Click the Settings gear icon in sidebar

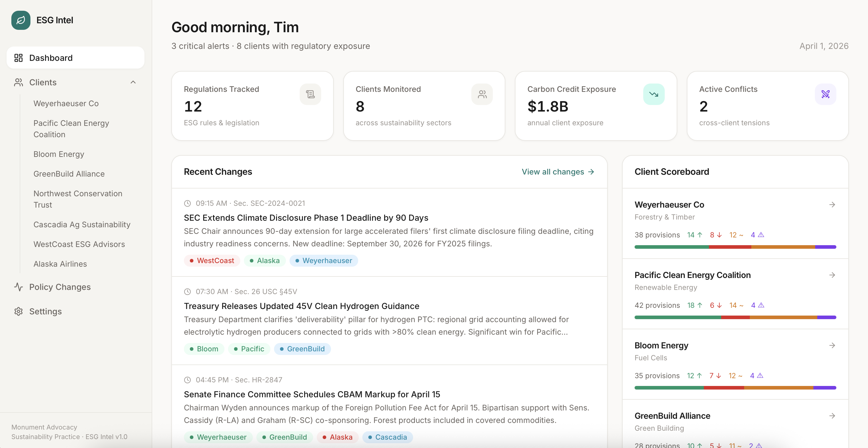coord(19,311)
